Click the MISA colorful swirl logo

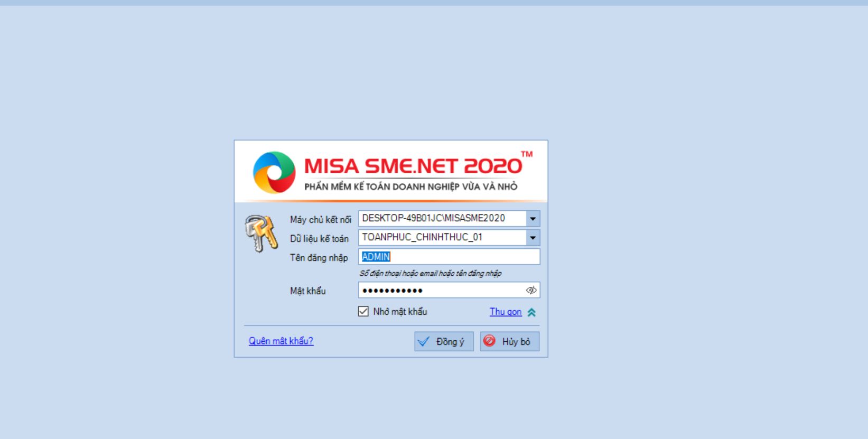(274, 172)
